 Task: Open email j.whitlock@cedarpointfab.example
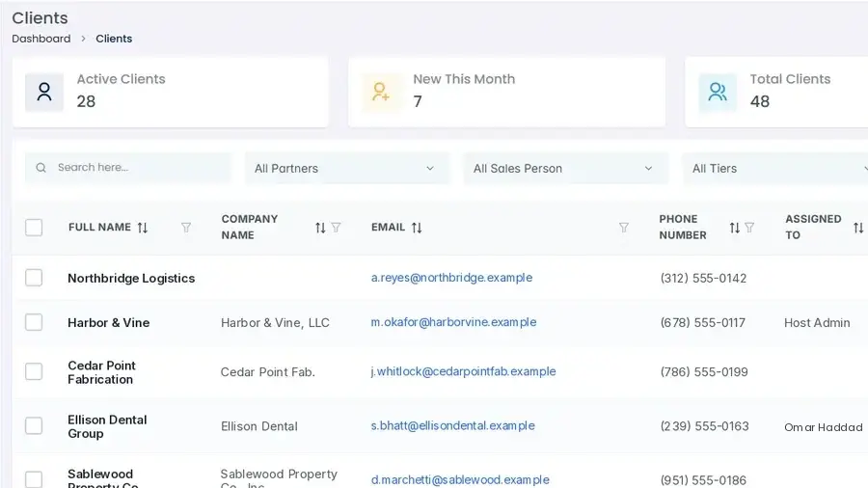(x=463, y=371)
